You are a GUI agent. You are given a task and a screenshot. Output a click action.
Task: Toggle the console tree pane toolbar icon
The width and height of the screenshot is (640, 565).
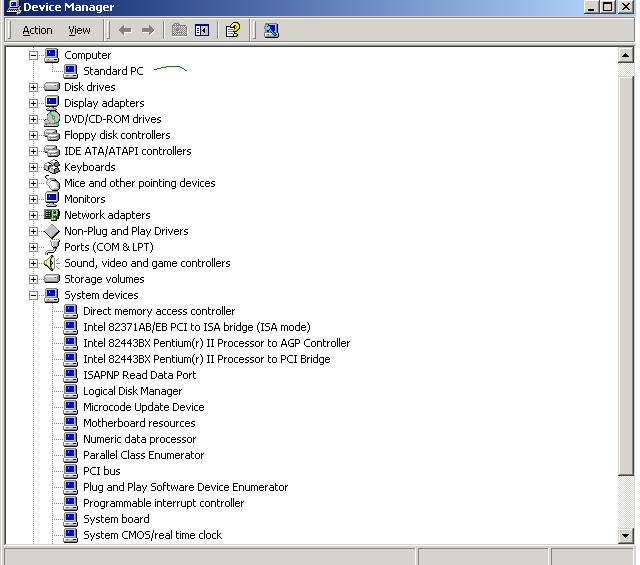click(x=202, y=30)
